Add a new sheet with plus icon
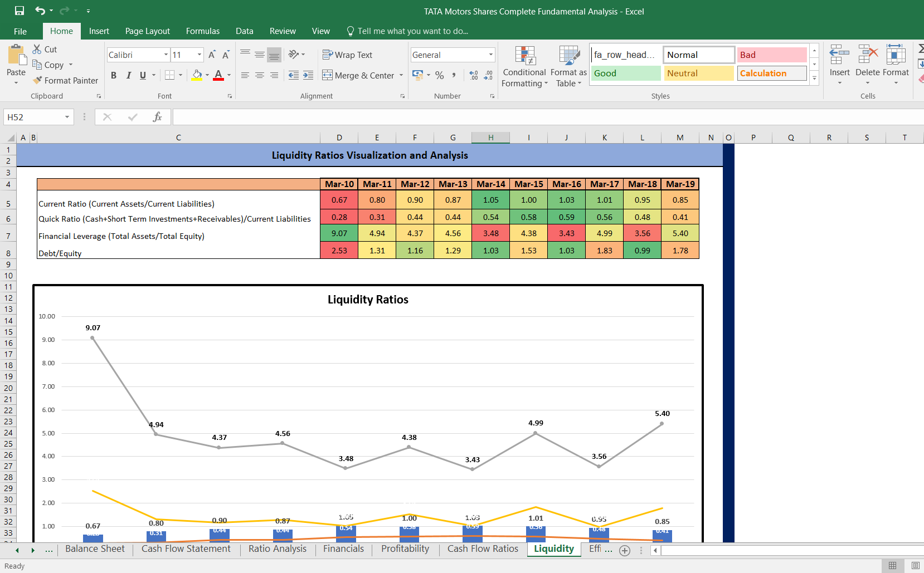This screenshot has width=924, height=573. (x=625, y=550)
